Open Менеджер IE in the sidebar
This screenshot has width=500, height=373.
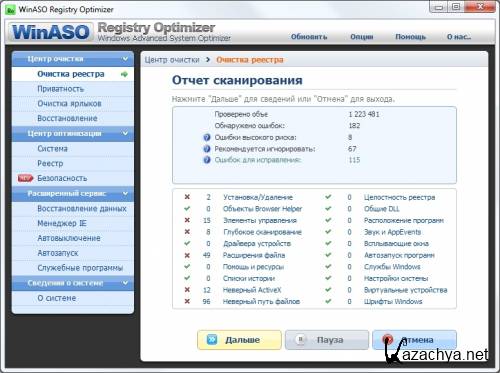[x=73, y=223]
